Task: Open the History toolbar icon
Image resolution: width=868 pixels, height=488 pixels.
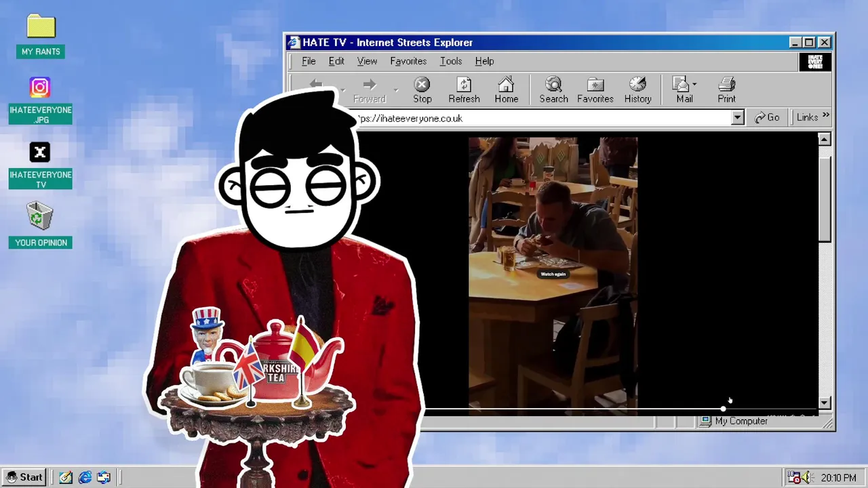Action: [x=637, y=85]
